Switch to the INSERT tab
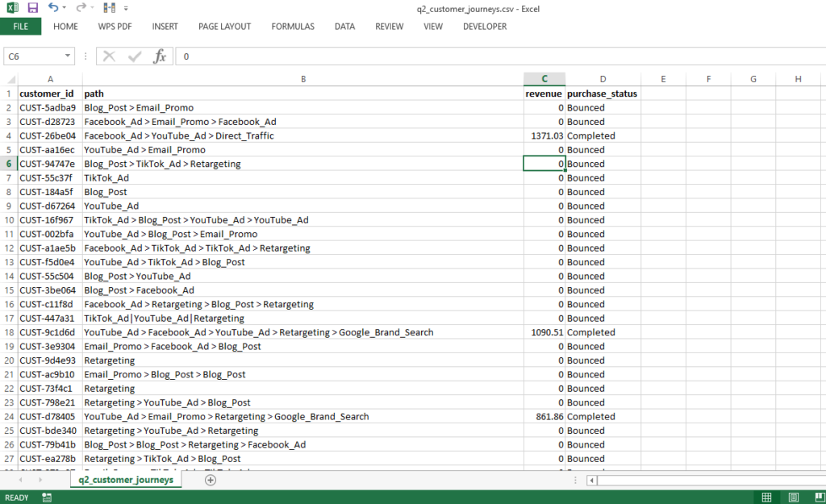Image resolution: width=826 pixels, height=504 pixels. click(x=165, y=27)
